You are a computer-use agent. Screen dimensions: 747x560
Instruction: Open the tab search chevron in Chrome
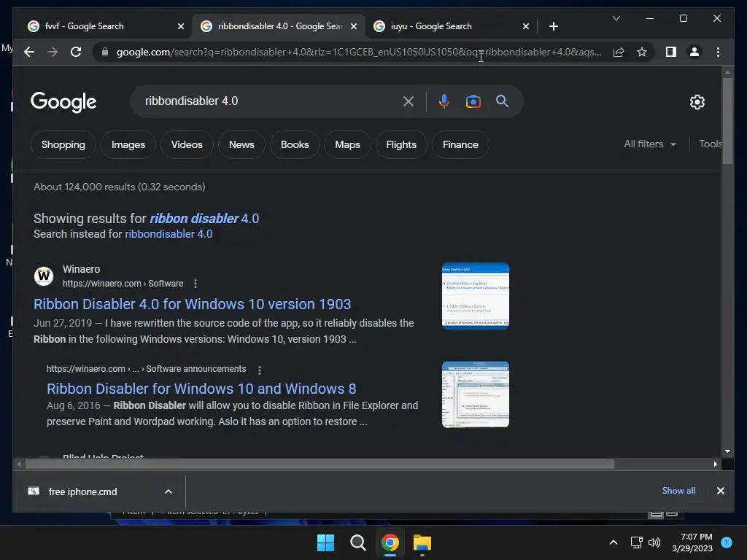point(616,18)
